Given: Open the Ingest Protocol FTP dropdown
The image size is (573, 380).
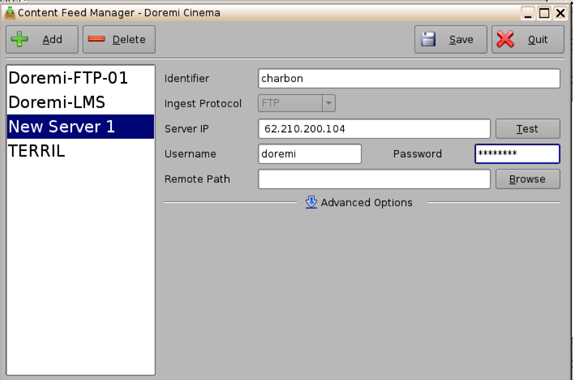Looking at the screenshot, I should coord(297,103).
